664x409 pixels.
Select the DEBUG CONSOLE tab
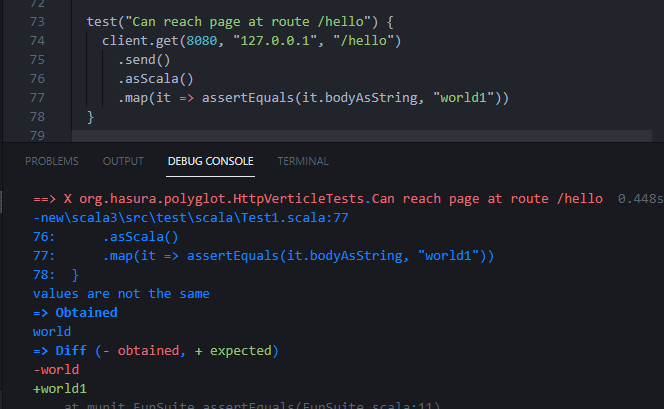coord(210,161)
